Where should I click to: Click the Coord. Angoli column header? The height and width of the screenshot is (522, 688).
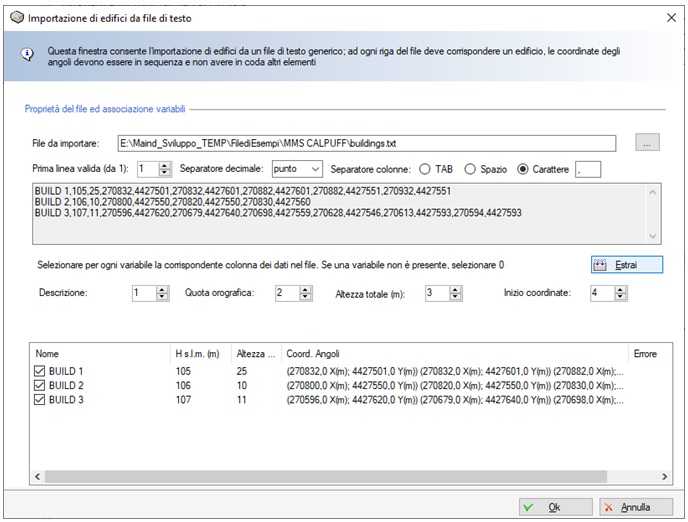click(x=312, y=353)
